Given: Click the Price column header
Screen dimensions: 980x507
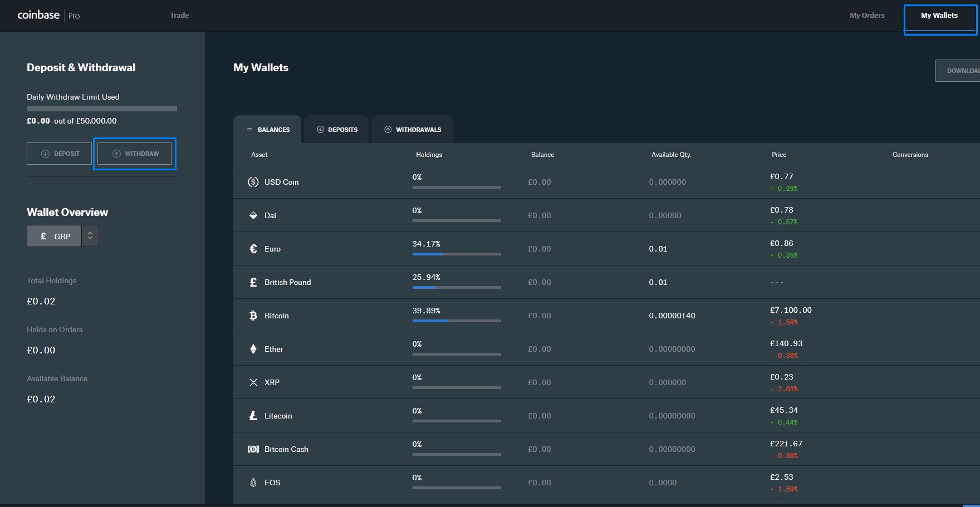Looking at the screenshot, I should (779, 155).
